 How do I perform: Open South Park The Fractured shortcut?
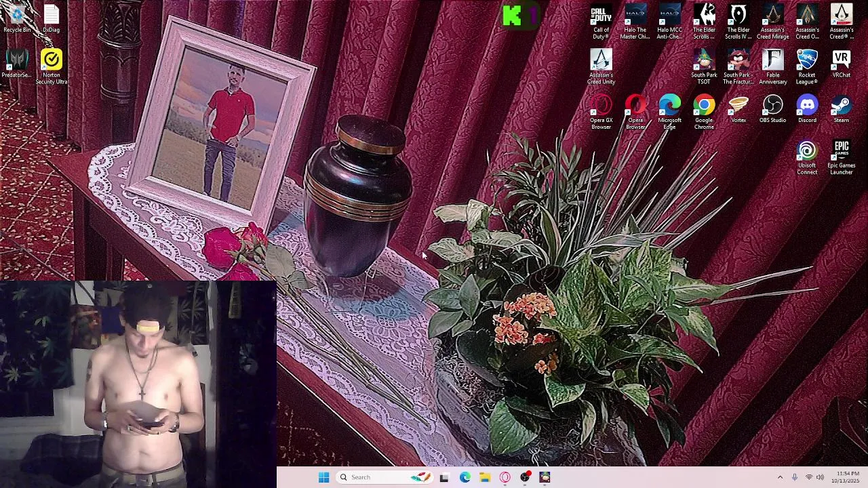738,67
